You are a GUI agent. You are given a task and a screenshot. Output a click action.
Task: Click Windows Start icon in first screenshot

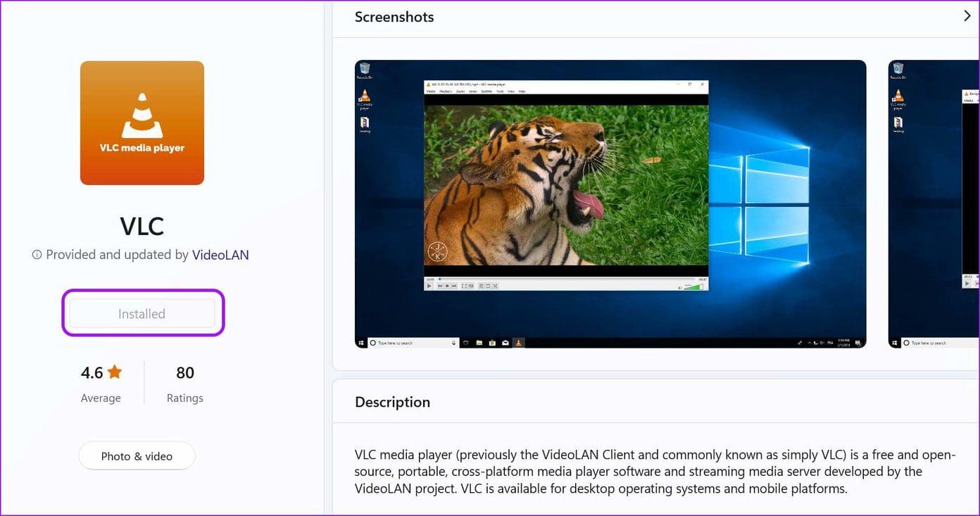pyautogui.click(x=362, y=343)
